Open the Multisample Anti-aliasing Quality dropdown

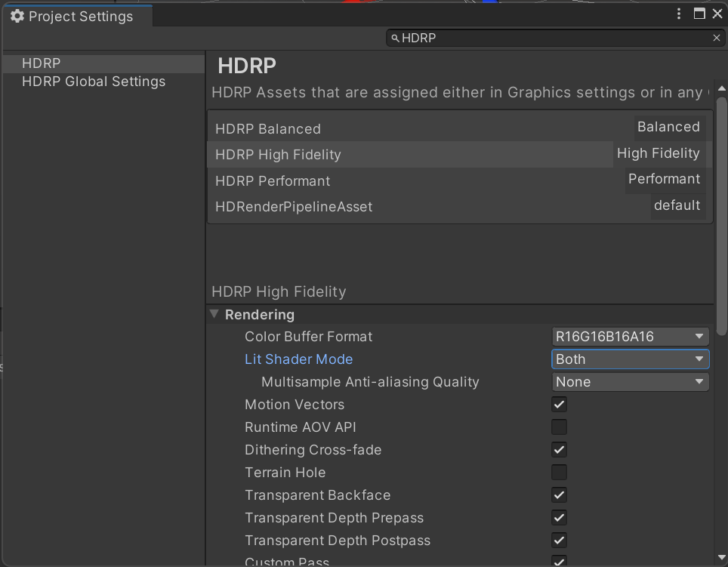click(630, 382)
